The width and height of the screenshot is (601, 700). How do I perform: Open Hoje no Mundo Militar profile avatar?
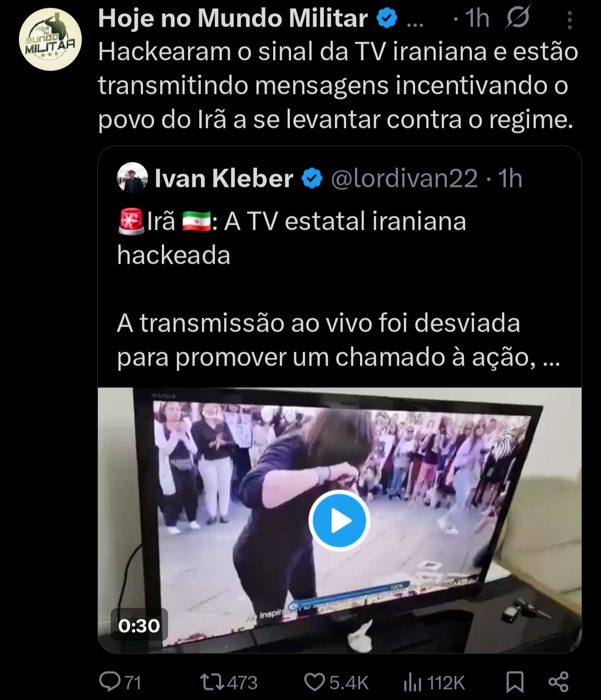click(x=50, y=39)
